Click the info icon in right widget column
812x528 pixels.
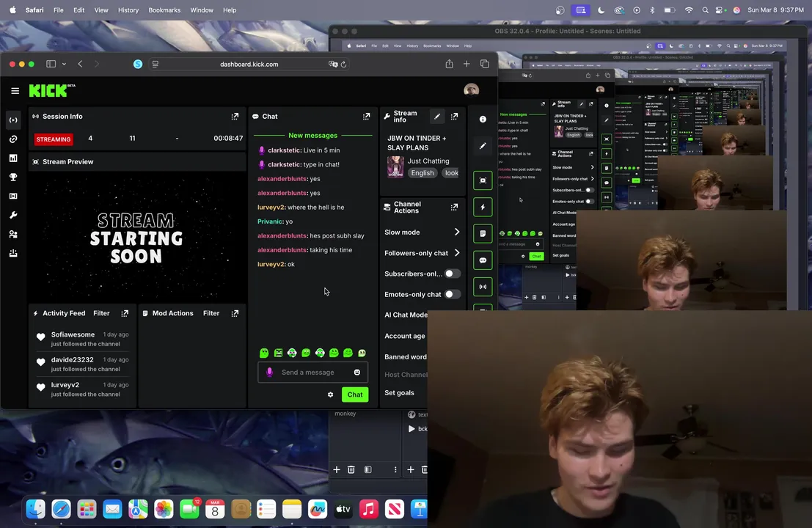(483, 119)
